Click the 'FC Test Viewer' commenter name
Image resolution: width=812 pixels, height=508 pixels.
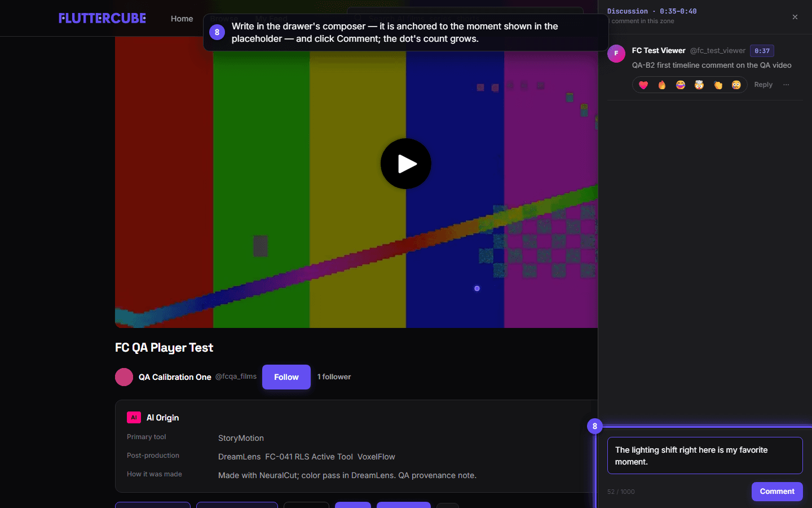pyautogui.click(x=659, y=51)
